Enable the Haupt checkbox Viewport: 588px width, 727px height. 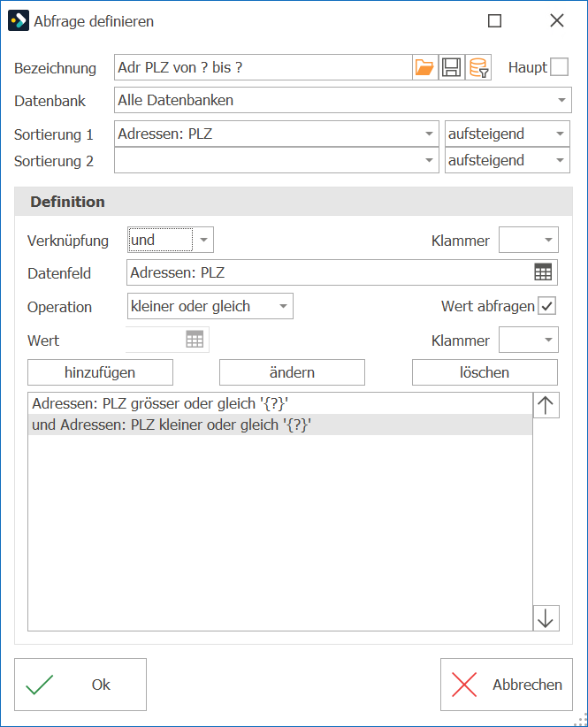[x=560, y=66]
